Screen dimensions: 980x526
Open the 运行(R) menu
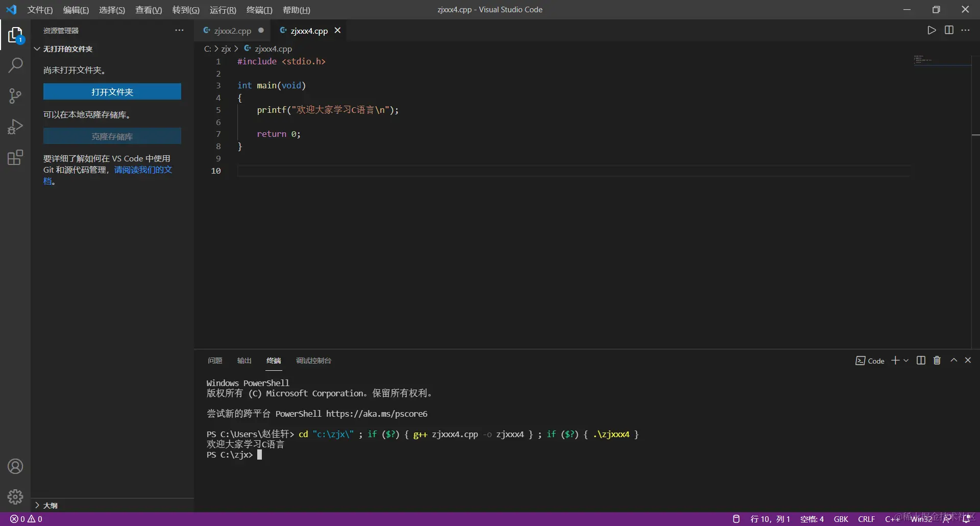223,10
